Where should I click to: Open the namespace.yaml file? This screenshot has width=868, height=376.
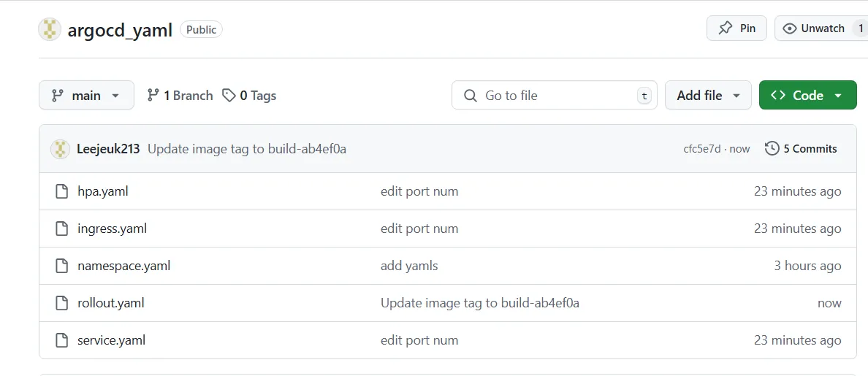124,266
